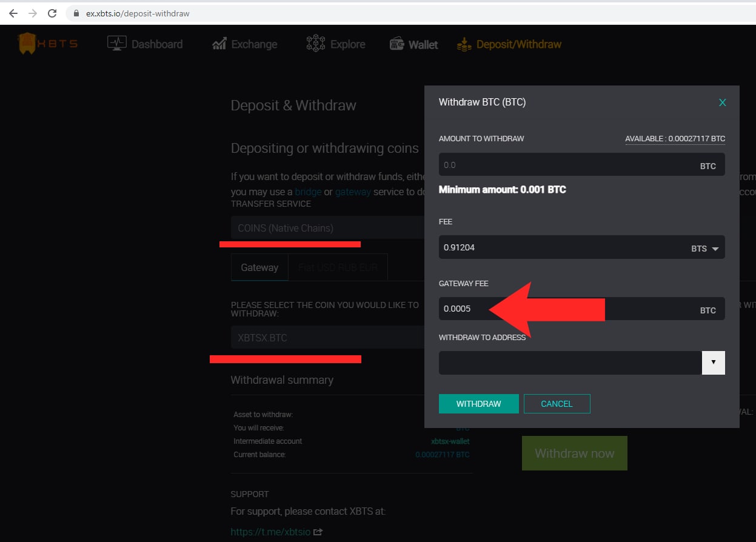Expand the saved addresses dropdown arrow
Viewport: 756px width, 542px height.
714,363
